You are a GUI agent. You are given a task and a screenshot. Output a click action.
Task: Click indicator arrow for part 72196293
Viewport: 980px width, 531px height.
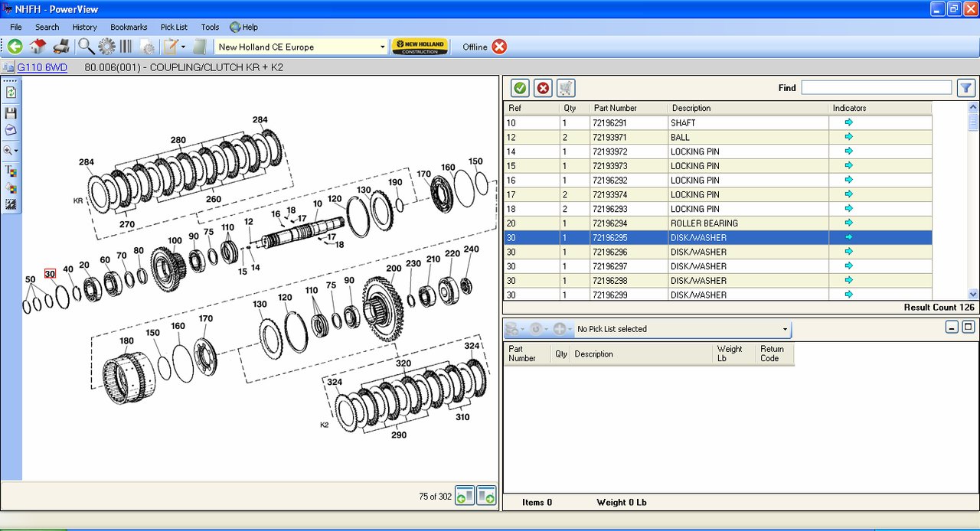pos(848,208)
